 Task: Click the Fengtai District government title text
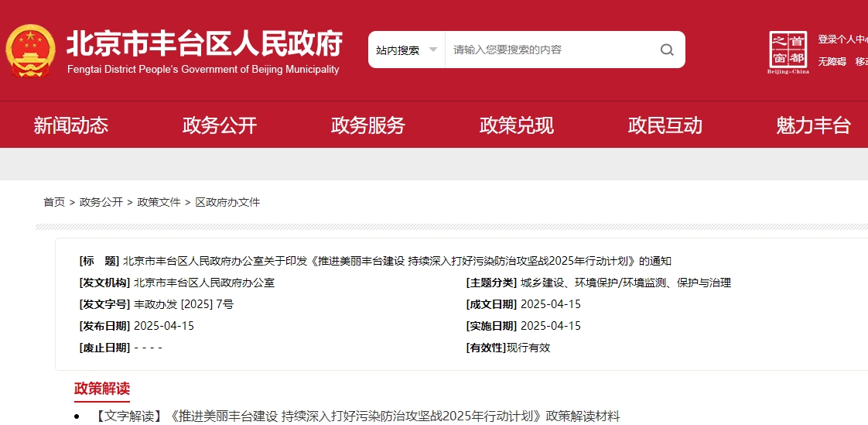click(x=204, y=45)
